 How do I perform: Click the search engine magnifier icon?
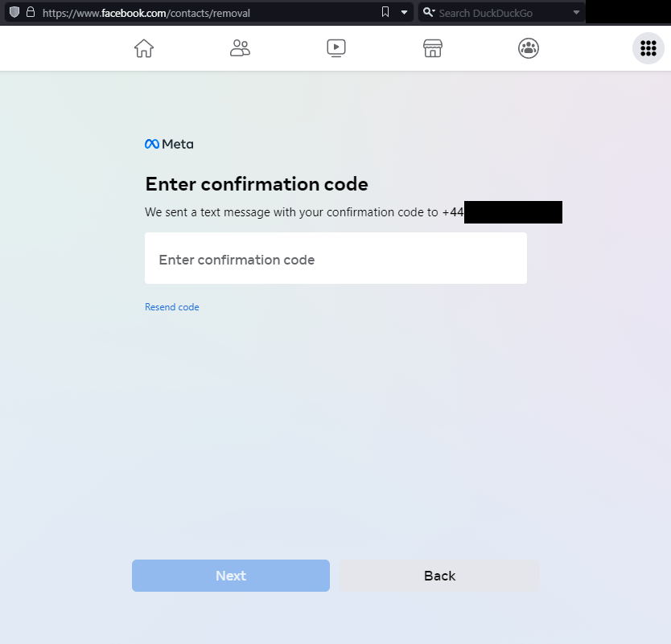pos(428,12)
